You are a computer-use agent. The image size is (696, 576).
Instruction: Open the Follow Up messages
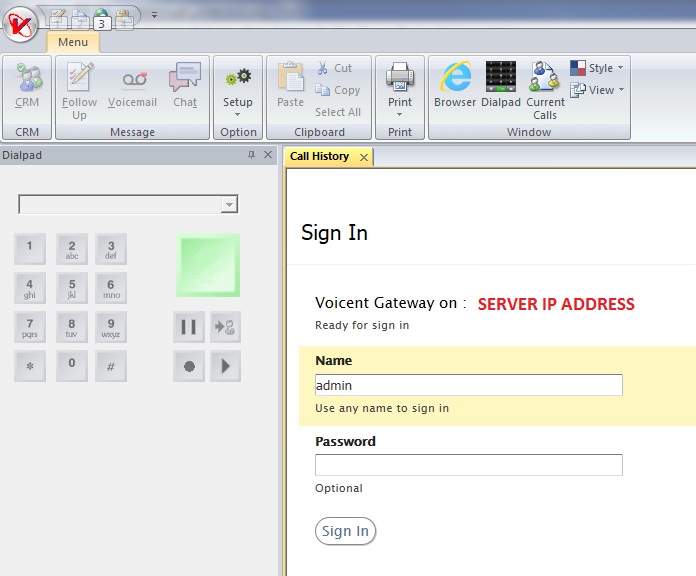point(79,91)
